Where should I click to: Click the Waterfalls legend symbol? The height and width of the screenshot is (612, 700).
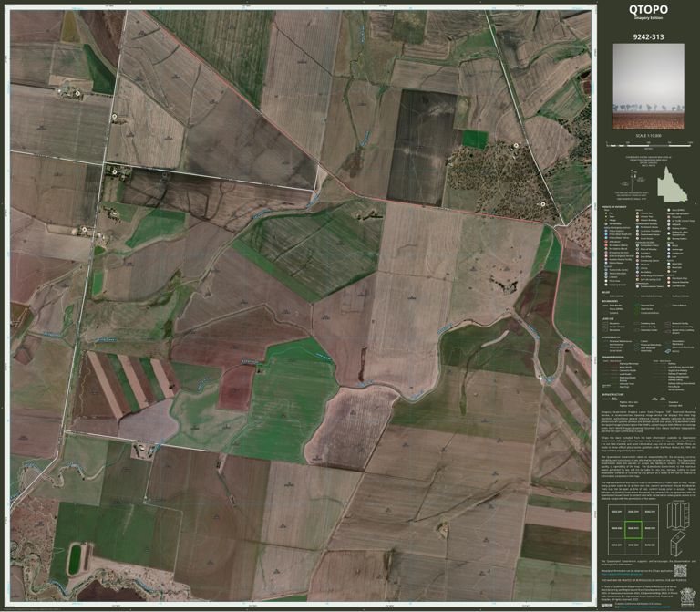click(x=669, y=264)
